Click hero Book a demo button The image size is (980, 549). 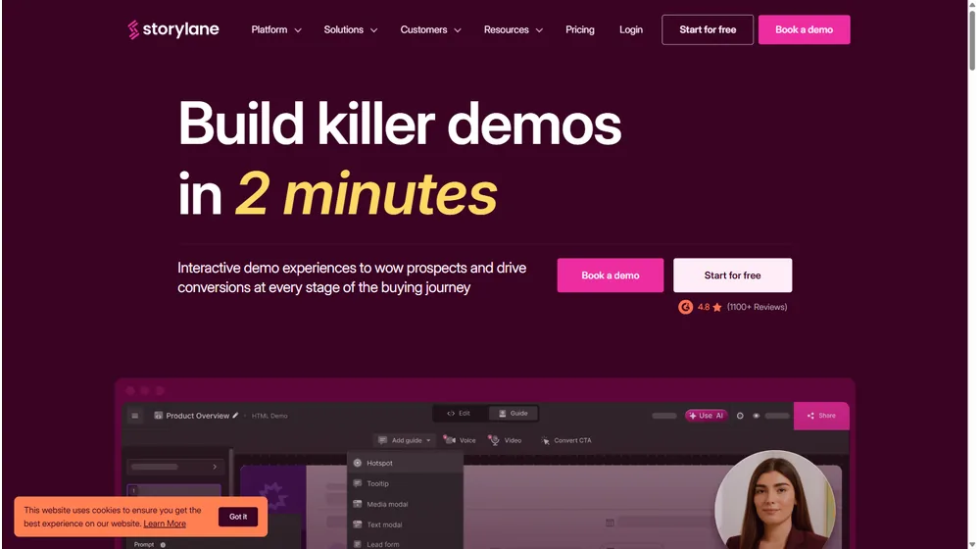pyautogui.click(x=610, y=275)
